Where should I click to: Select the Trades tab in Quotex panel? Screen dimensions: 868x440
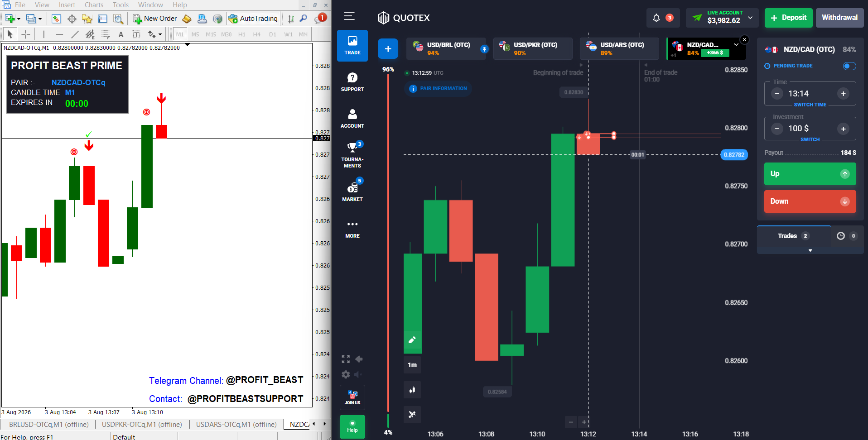tap(793, 236)
